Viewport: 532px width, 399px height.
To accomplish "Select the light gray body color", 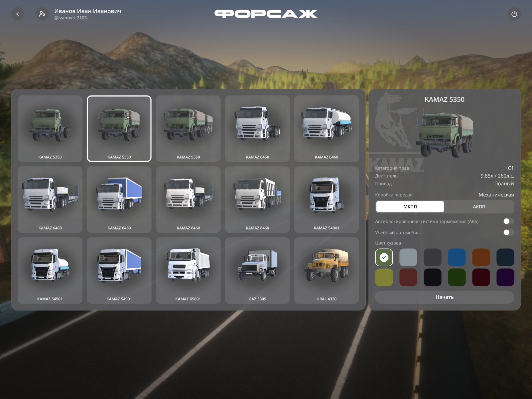I will point(408,257).
